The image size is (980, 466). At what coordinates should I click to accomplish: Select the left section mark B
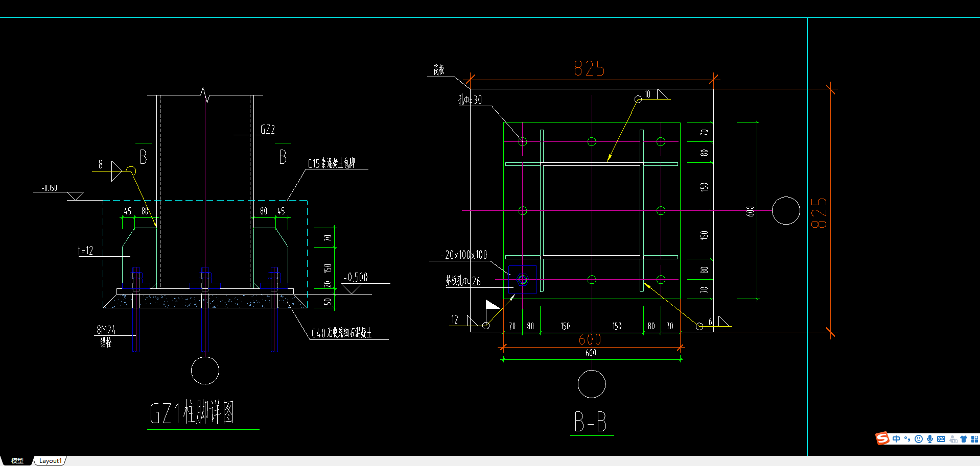143,157
